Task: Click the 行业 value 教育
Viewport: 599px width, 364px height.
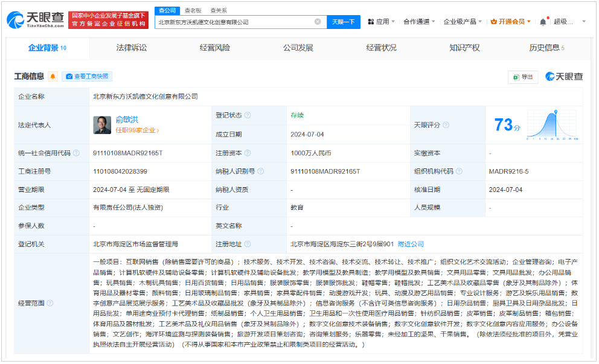Action: pyautogui.click(x=297, y=208)
